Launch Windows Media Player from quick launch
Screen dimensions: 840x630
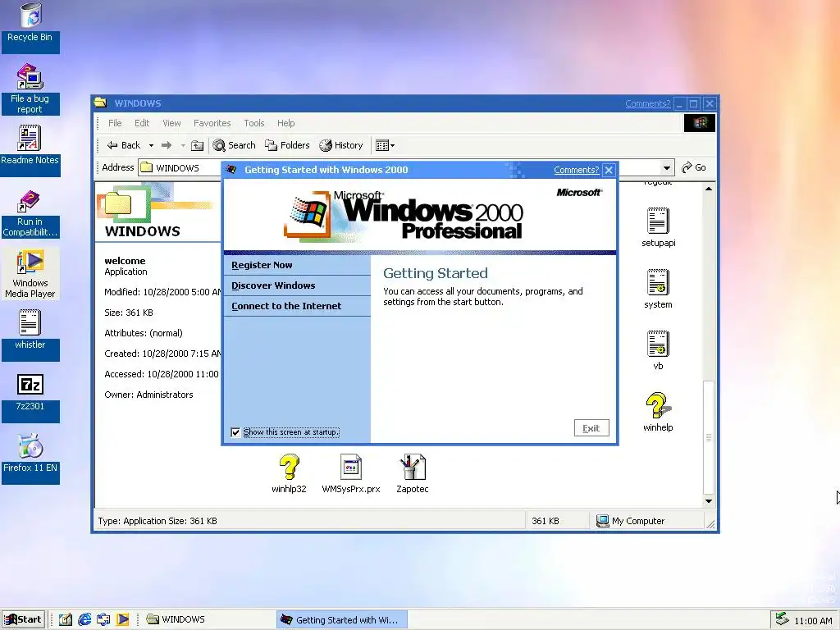[123, 620]
